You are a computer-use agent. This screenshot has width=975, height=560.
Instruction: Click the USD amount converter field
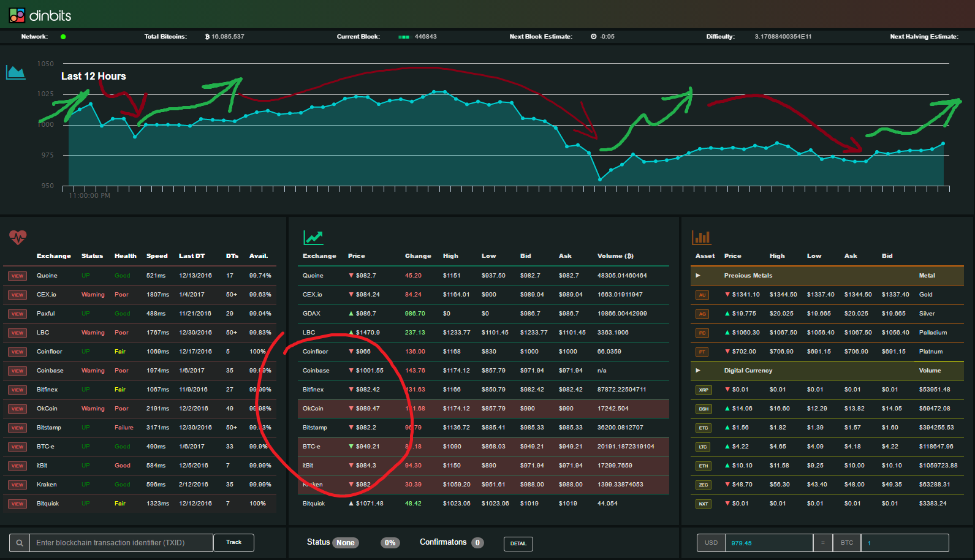coord(769,543)
